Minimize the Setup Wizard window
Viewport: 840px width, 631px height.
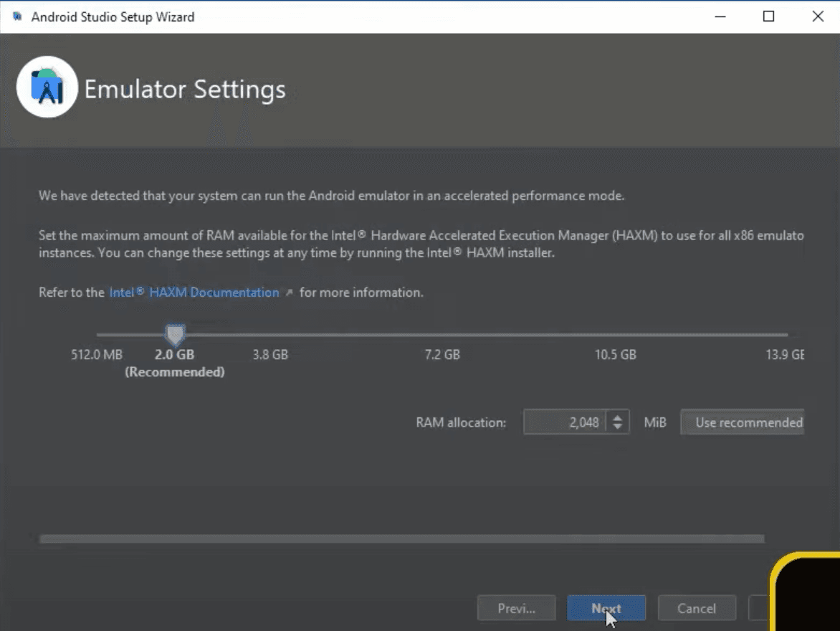tap(720, 16)
